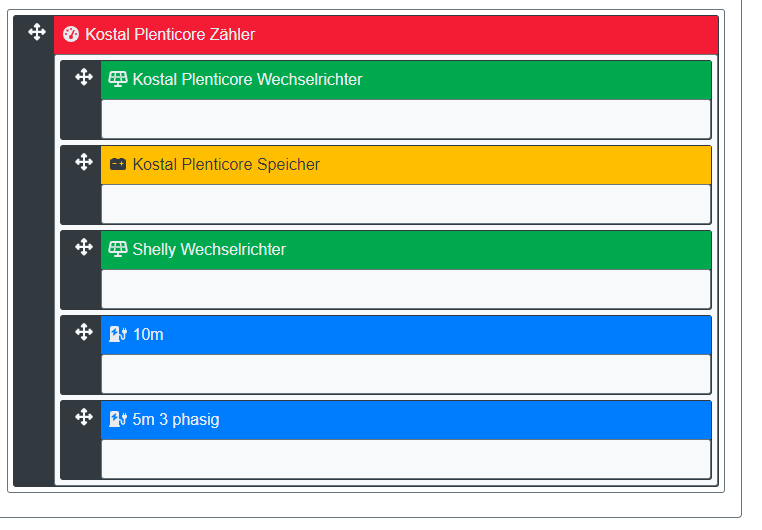Screen dimensions: 762x530
Task: Click the solar panel icon of Shelly Wechselrichter
Action: click(x=118, y=249)
